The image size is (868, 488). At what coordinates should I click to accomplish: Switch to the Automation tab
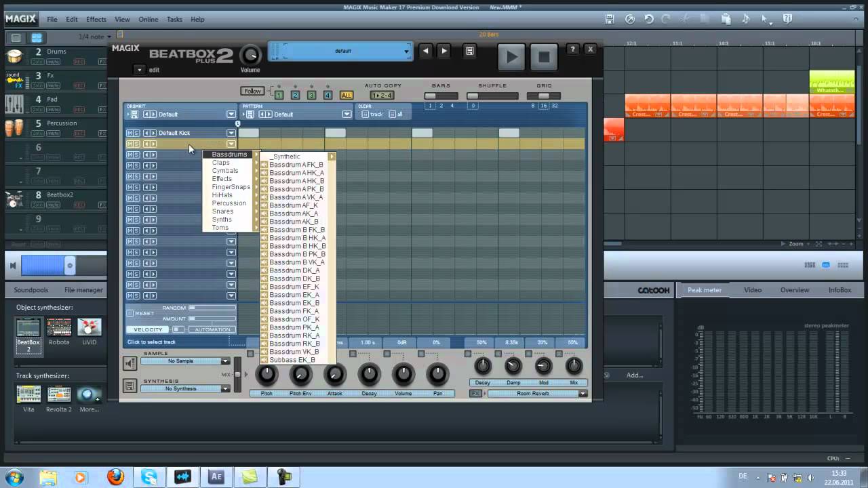pos(212,329)
